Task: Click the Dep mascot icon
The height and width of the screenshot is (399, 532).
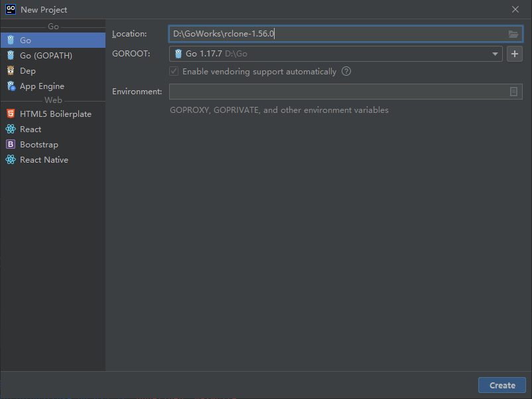Action: pyautogui.click(x=11, y=70)
